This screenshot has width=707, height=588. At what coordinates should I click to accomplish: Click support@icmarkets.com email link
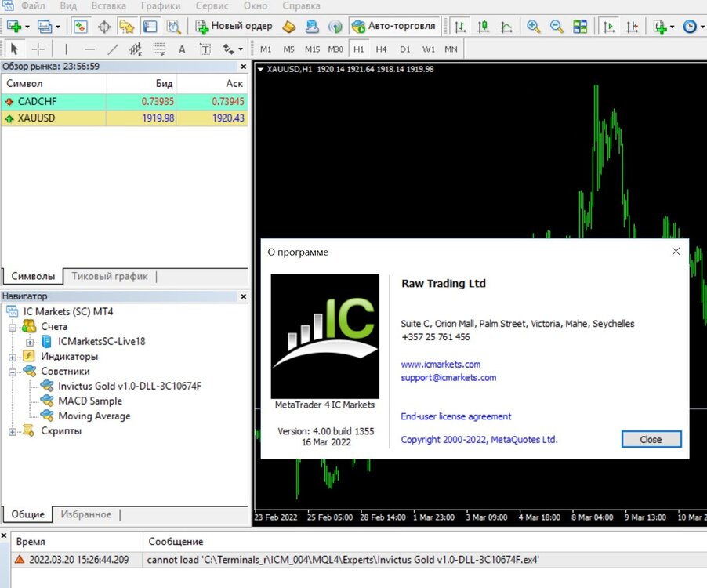[x=448, y=377]
